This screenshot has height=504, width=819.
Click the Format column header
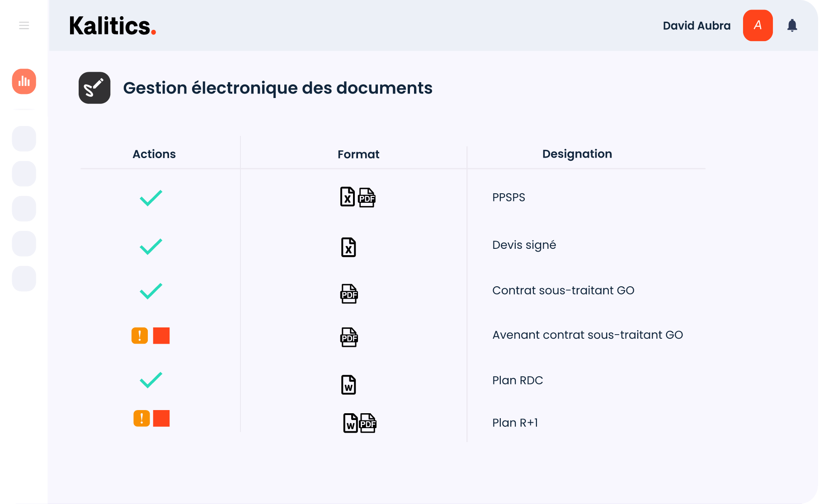point(358,154)
